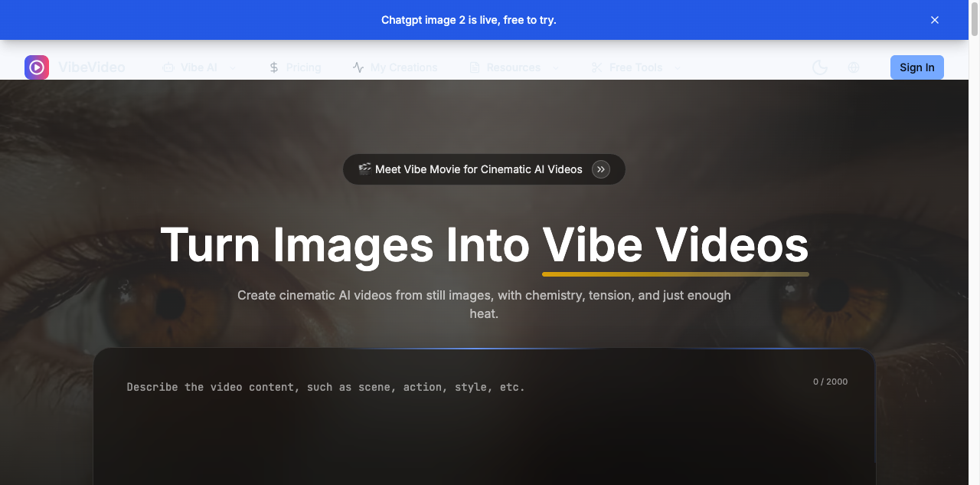Viewport: 980px width, 485px height.
Task: Open 'Meet Vibe Movie for Cinematic AI Videos'
Action: [484, 169]
